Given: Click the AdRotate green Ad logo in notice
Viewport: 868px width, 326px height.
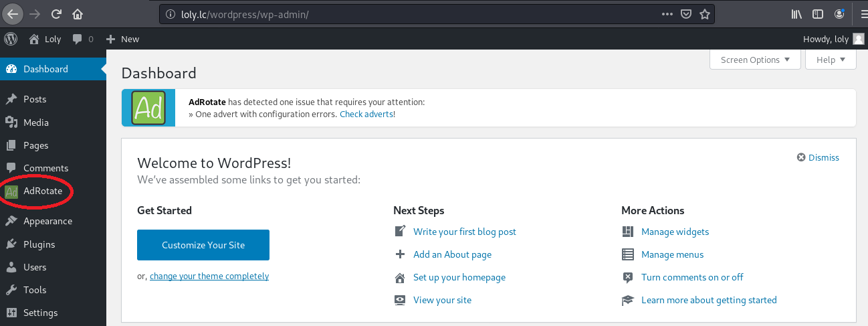Looking at the screenshot, I should click(148, 108).
